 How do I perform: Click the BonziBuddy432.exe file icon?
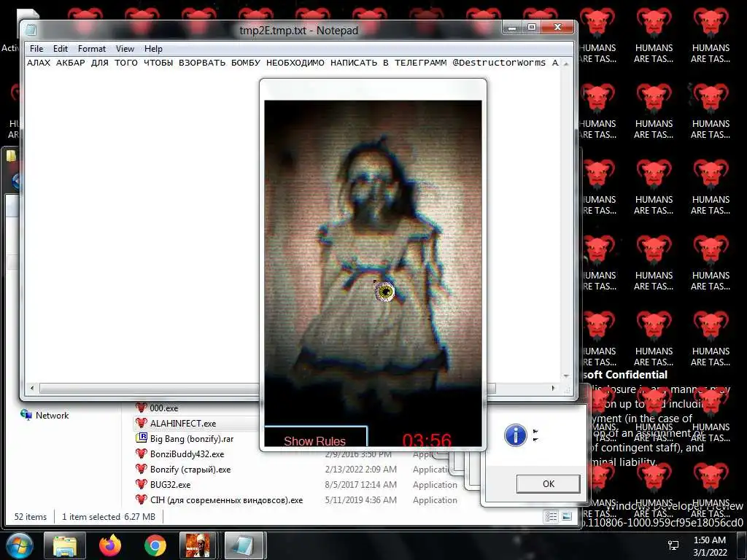(141, 454)
